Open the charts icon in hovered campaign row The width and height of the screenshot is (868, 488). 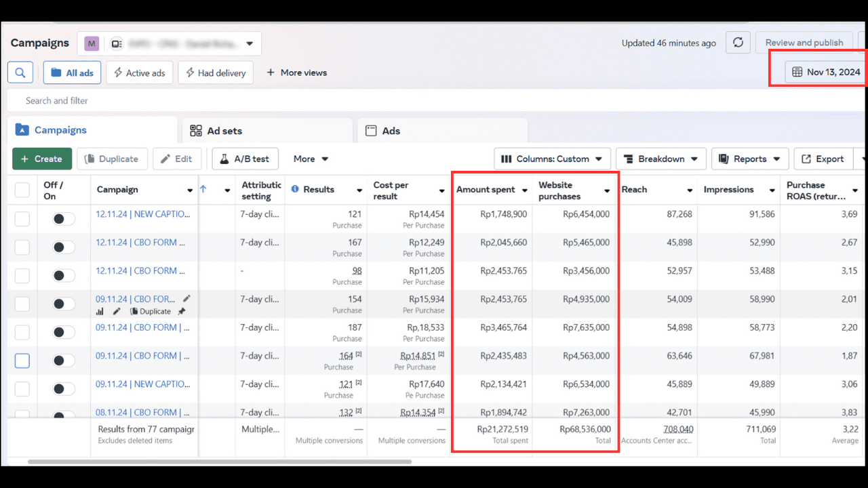100,312
